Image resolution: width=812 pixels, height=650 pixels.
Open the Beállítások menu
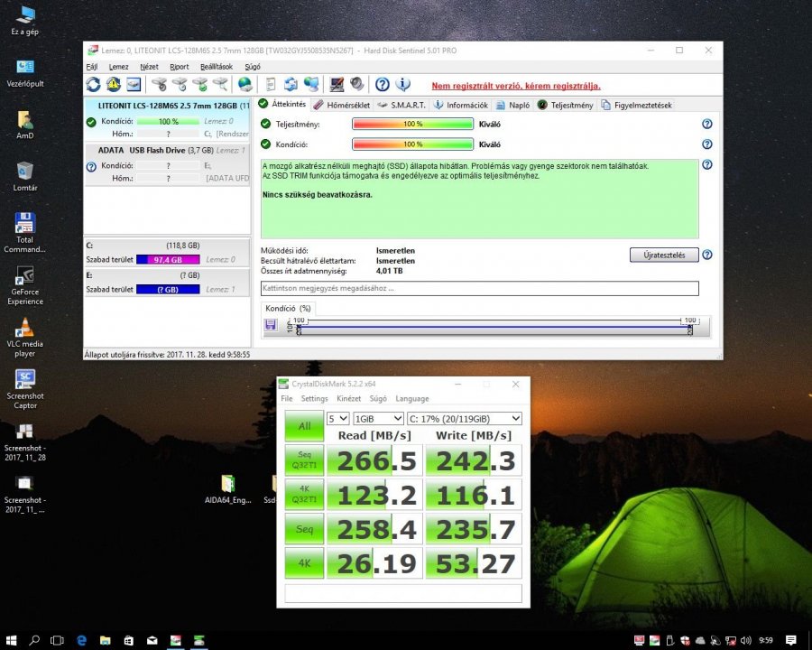pyautogui.click(x=217, y=66)
